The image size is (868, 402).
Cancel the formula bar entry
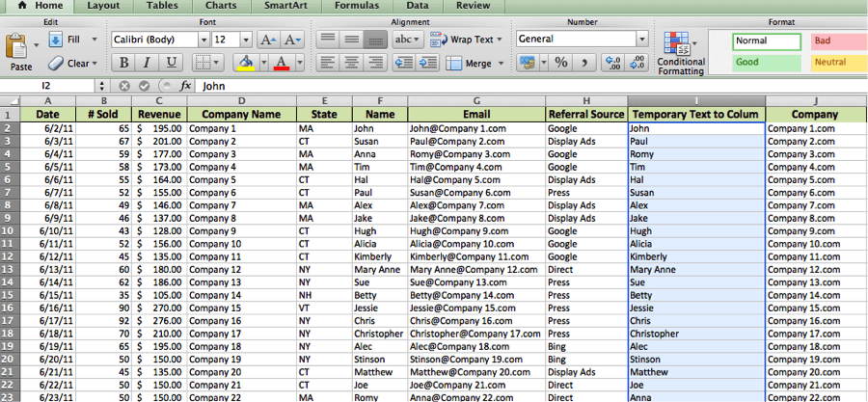[x=123, y=86]
